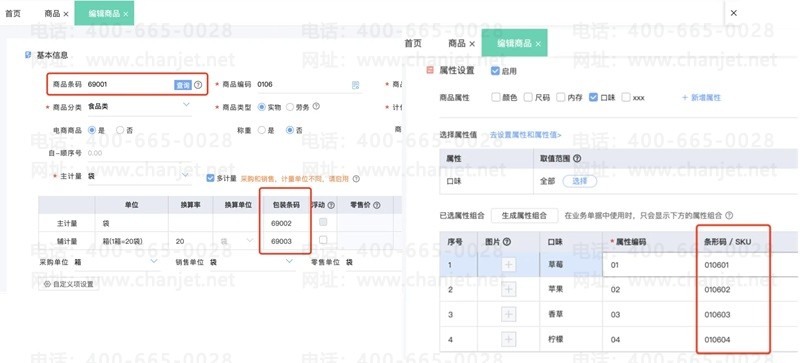Screen dimensions: 800x363
Task: Select 编辑商品 tab above 属性设置 panel
Action: point(514,43)
